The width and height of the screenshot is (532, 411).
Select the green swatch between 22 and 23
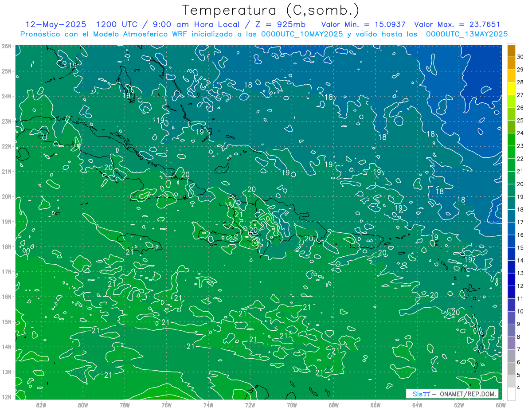[511, 153]
